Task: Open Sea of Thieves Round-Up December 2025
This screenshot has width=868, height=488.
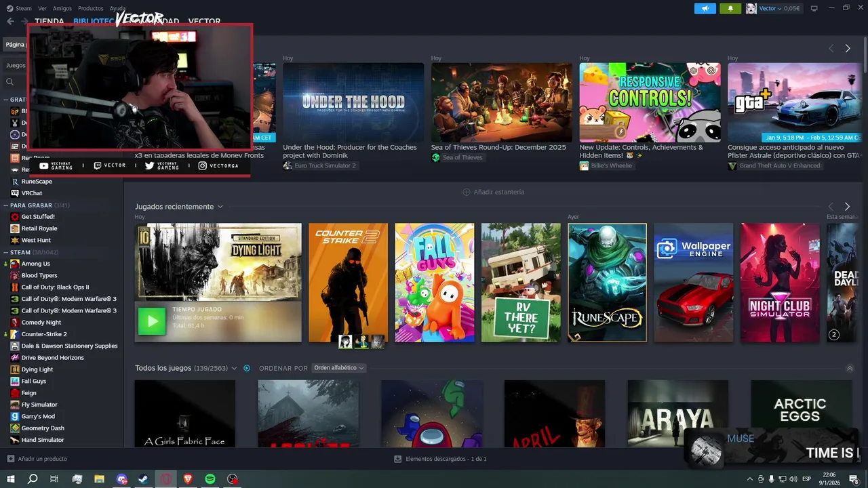Action: pyautogui.click(x=498, y=147)
